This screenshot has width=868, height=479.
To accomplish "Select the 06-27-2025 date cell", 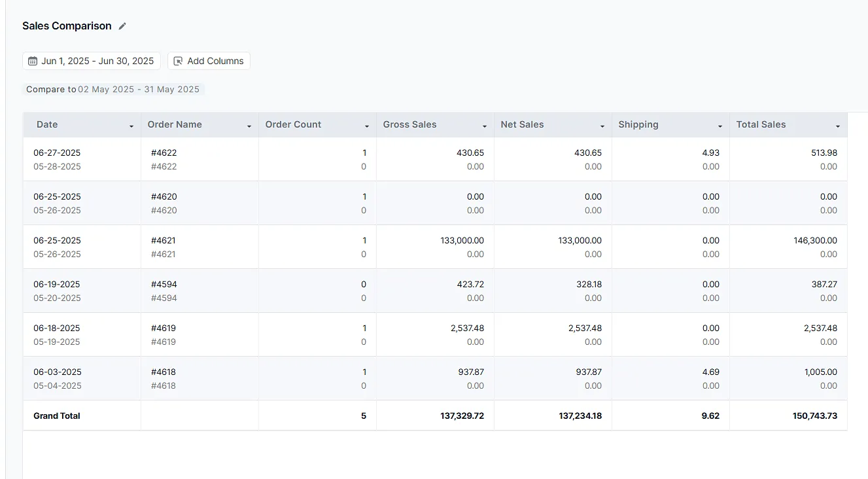I will point(57,152).
